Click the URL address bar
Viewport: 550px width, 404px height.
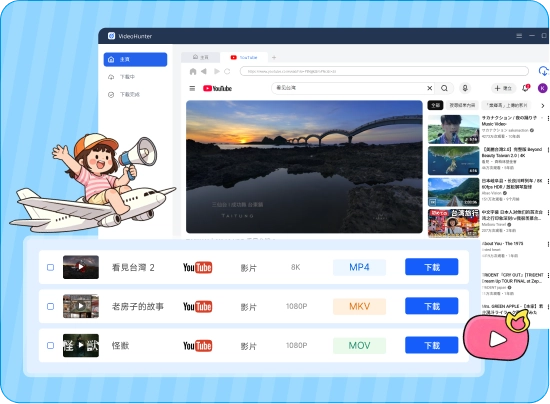(x=384, y=71)
